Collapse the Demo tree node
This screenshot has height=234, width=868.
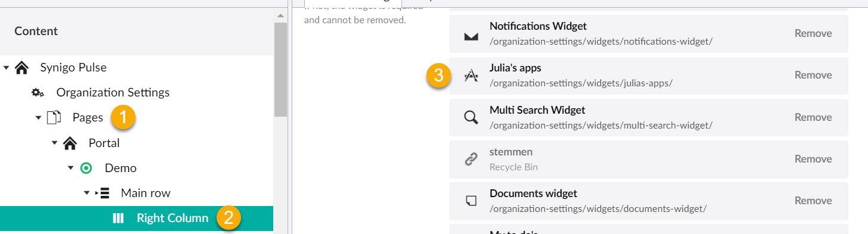(70, 168)
